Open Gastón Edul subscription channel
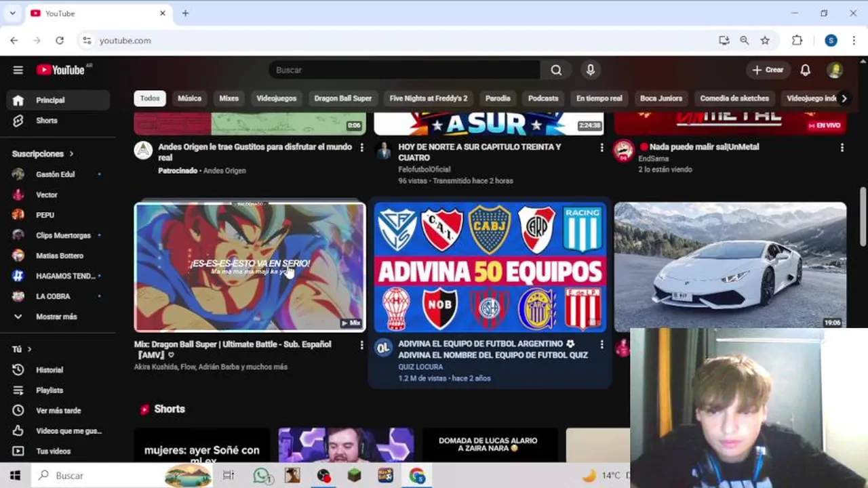This screenshot has width=868, height=488. coord(58,174)
